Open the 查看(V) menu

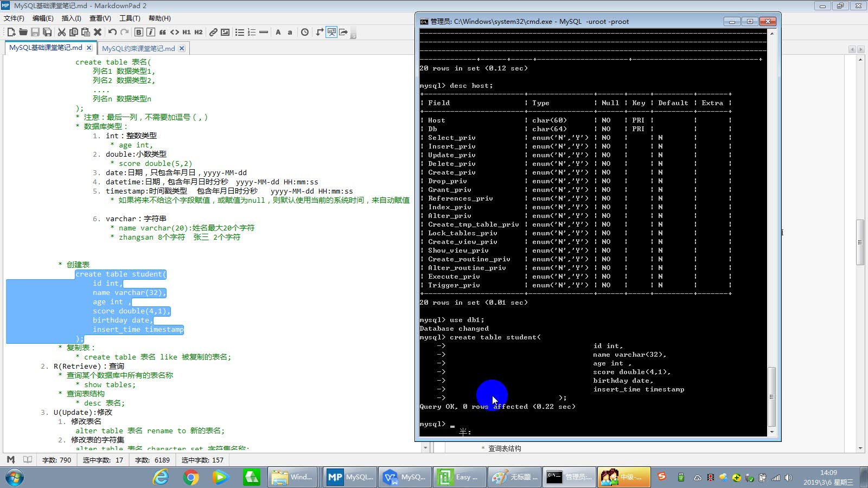(100, 18)
